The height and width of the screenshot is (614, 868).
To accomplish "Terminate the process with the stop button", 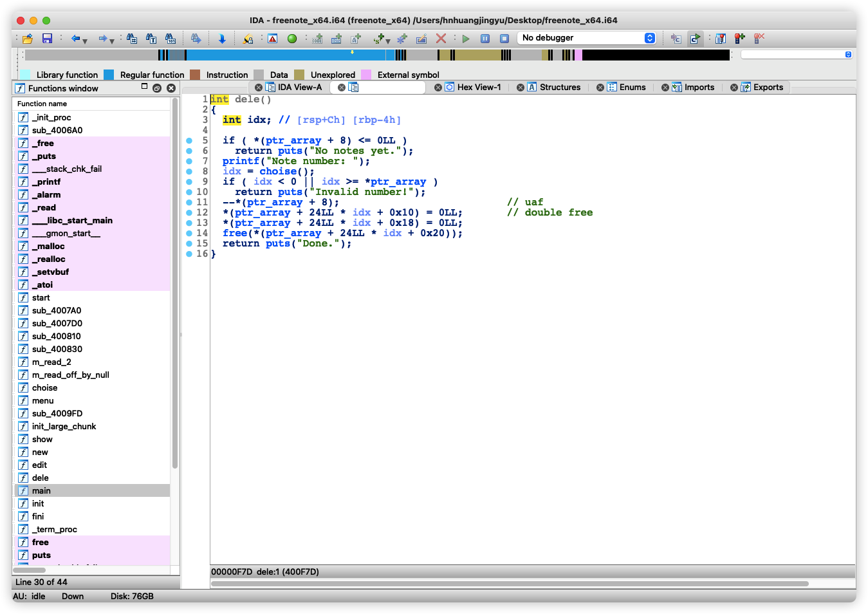I will click(504, 39).
